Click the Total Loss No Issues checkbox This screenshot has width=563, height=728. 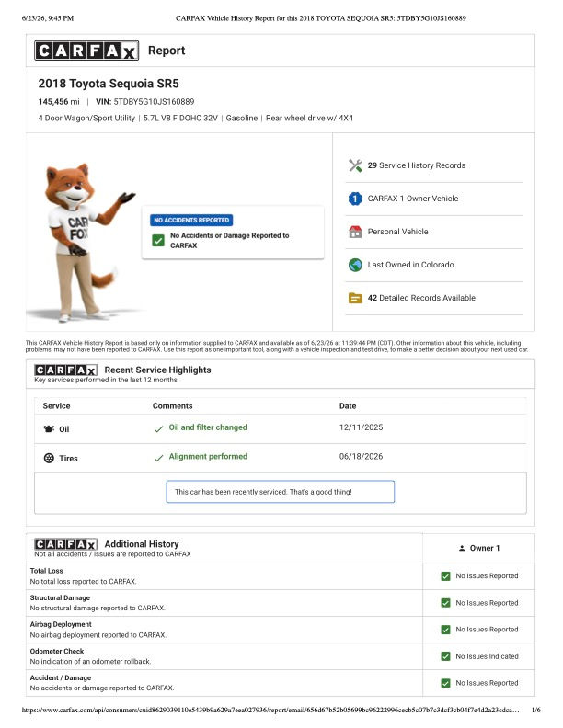pos(445,576)
